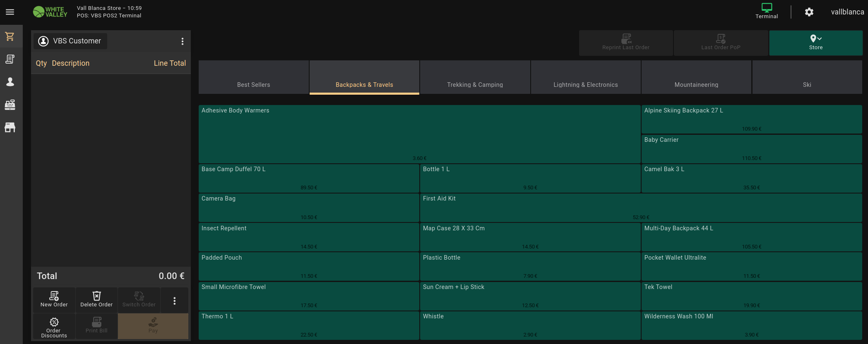This screenshot has width=868, height=344.
Task: Add First Aid Kit product tile
Action: pos(640,208)
